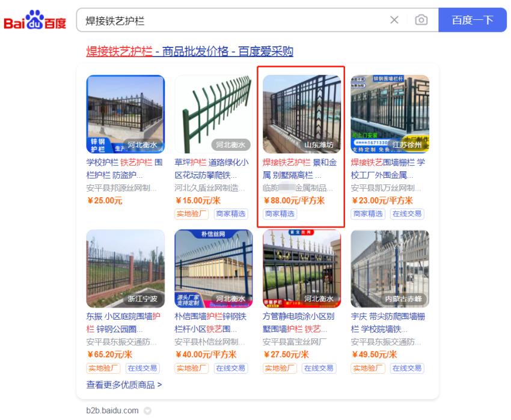Open 学校护栏 铁艺护栏 product title
Screen dimensions: 511x420
click(124, 169)
